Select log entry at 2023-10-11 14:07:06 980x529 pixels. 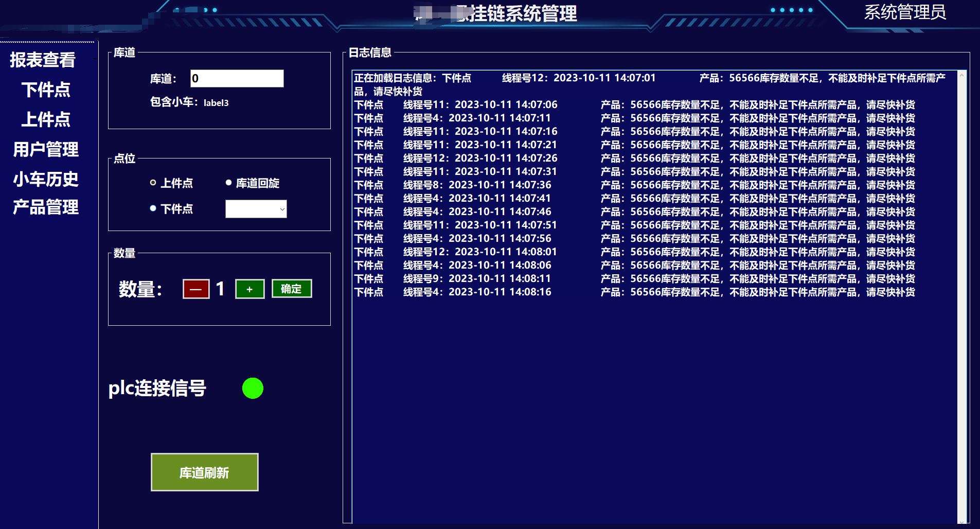tap(634, 104)
